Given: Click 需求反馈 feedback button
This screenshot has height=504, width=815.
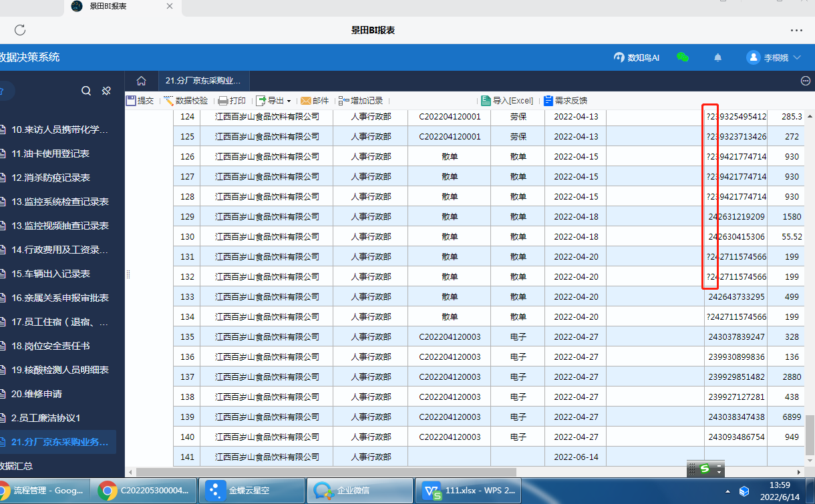Looking at the screenshot, I should tap(565, 101).
